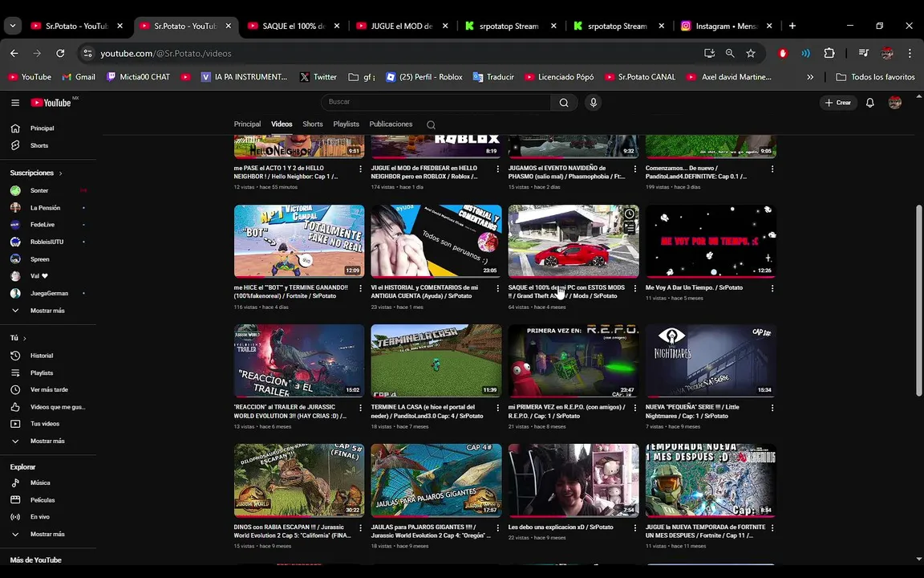This screenshot has height=578, width=924.
Task: Add GTA mods video to watch later
Action: 630,214
